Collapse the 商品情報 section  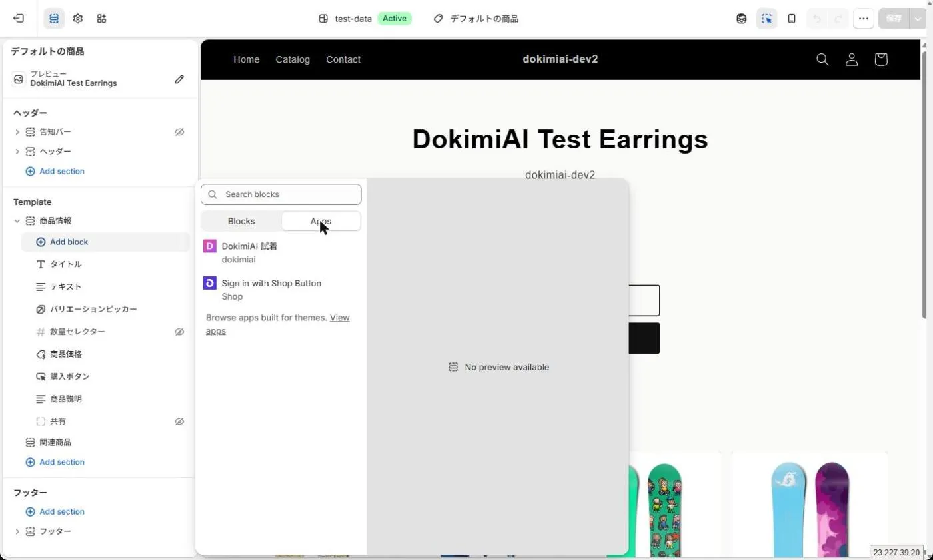pos(17,221)
